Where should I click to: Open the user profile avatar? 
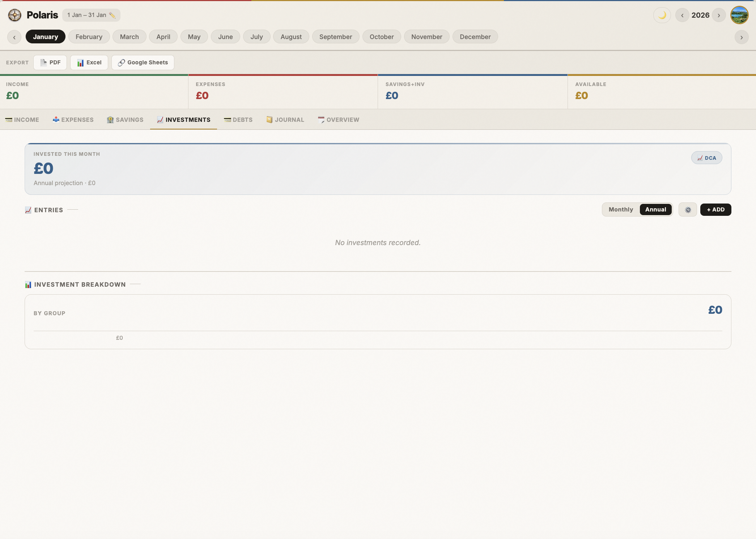pos(739,15)
